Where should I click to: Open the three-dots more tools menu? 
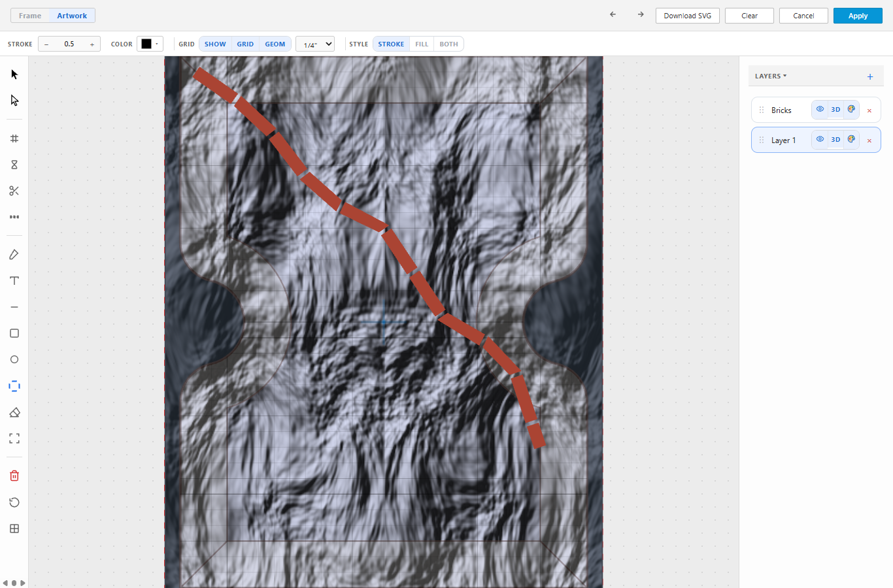pyautogui.click(x=14, y=217)
